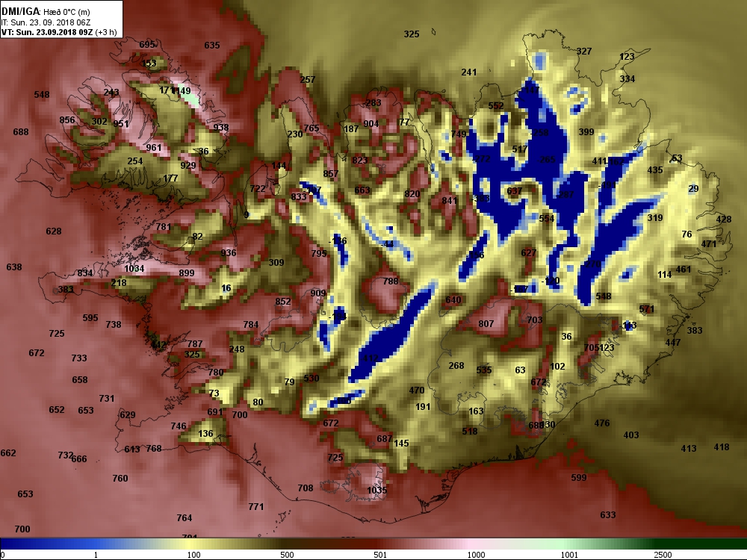Click the map value '788'
The image size is (747, 560).
391,281
